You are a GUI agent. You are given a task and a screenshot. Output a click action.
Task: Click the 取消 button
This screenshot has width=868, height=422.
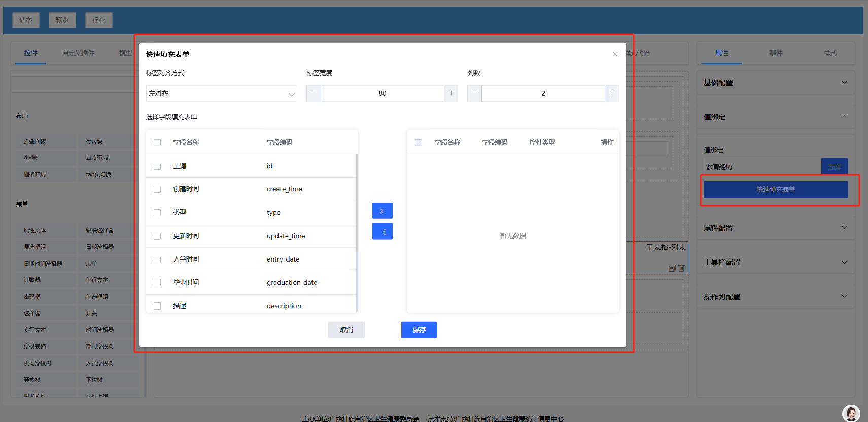click(x=346, y=330)
